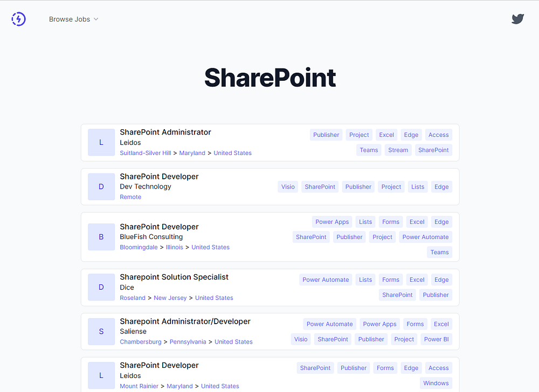Select SharePoint tag in Dev Technology row
Image resolution: width=539 pixels, height=392 pixels.
click(320, 187)
